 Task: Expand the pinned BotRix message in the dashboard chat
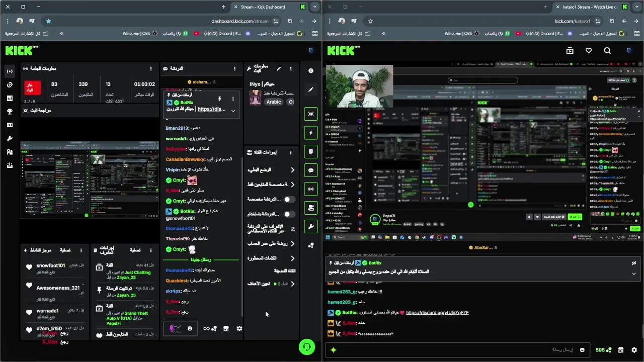pyautogui.click(x=233, y=111)
